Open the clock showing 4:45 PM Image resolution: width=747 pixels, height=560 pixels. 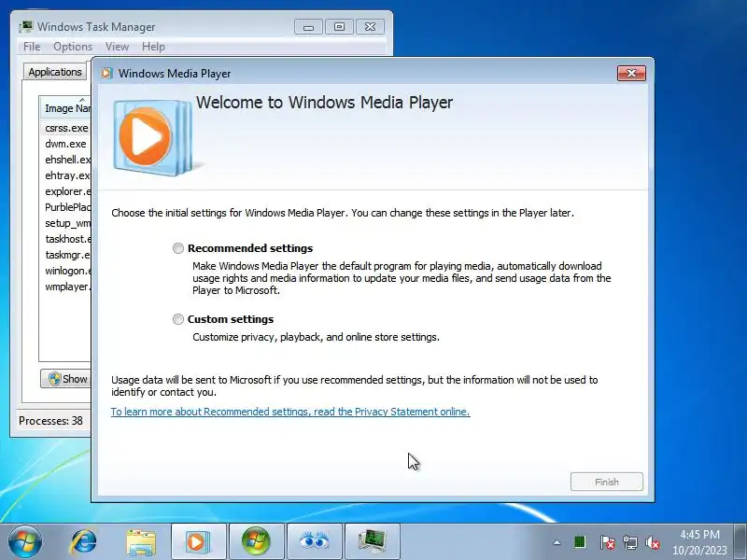click(x=699, y=542)
